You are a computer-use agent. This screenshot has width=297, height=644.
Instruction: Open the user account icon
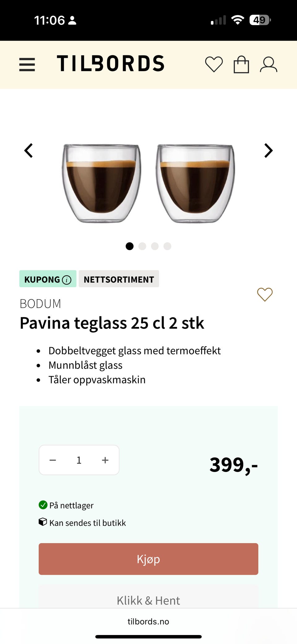(269, 64)
